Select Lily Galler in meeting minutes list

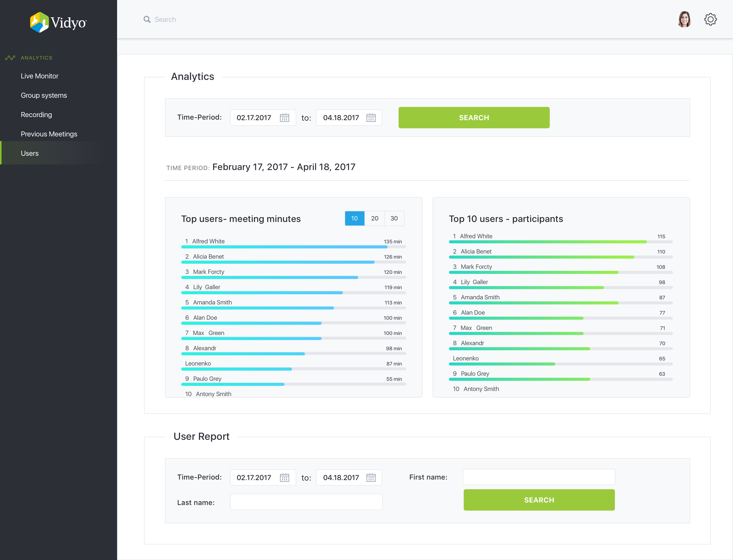[207, 287]
